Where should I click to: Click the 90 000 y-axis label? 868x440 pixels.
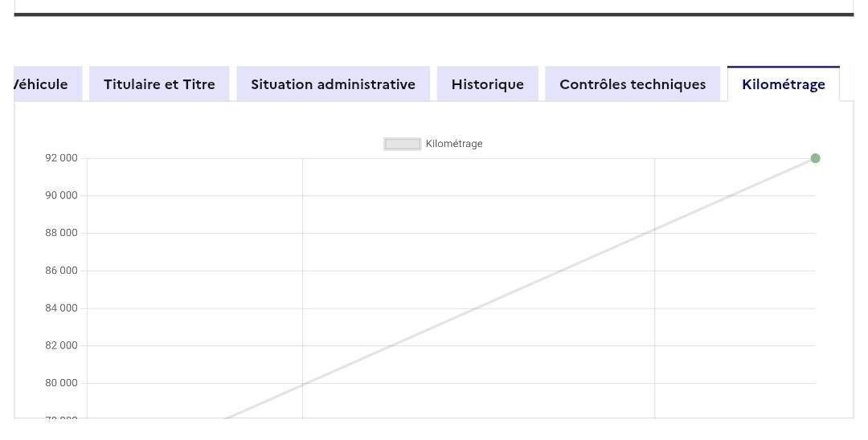point(61,196)
